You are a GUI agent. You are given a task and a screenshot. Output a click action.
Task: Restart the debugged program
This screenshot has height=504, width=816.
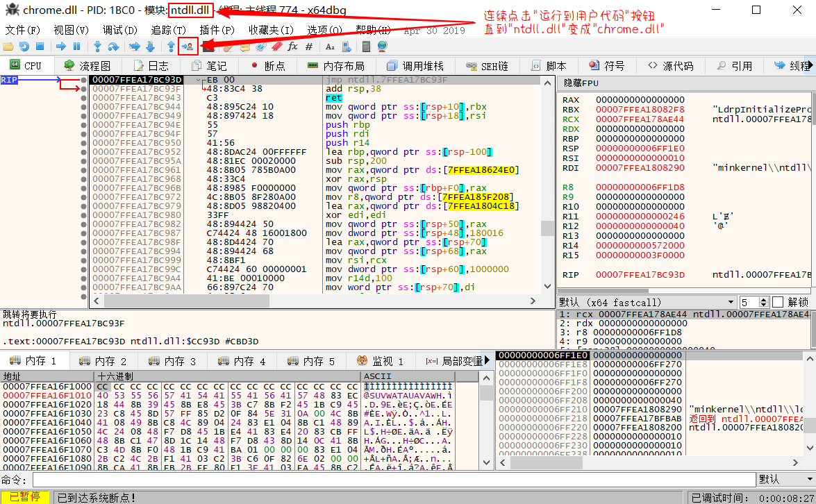point(24,47)
